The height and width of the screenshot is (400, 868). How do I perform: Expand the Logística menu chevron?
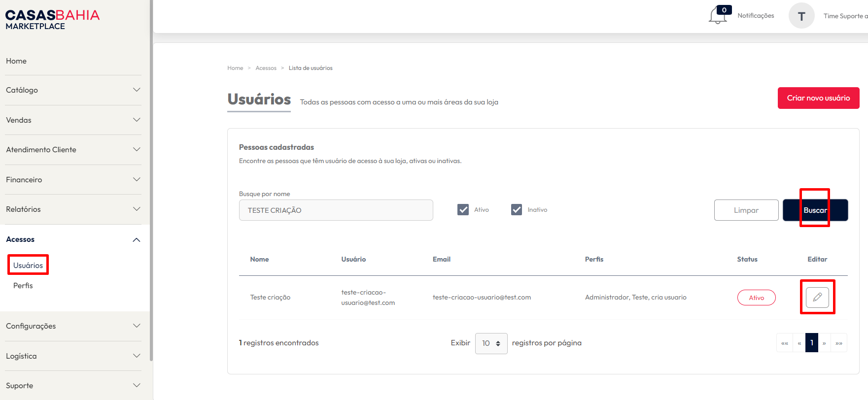[x=137, y=356]
